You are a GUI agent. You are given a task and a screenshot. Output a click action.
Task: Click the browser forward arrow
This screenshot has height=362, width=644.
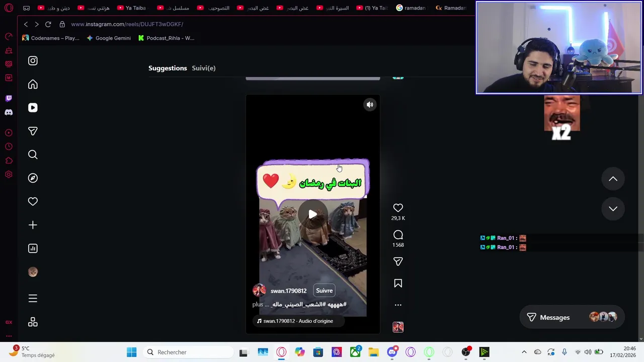[x=36, y=24]
